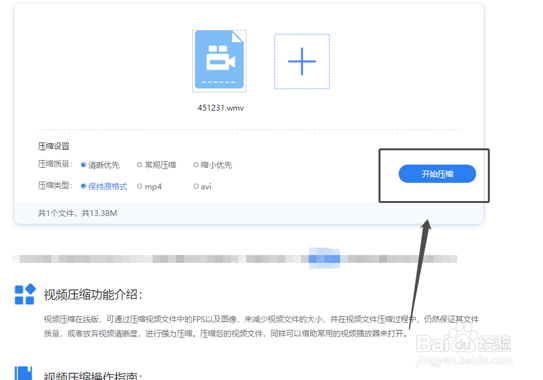Select 常规压缩 compression quality
This screenshot has height=380, width=543.
[x=157, y=165]
